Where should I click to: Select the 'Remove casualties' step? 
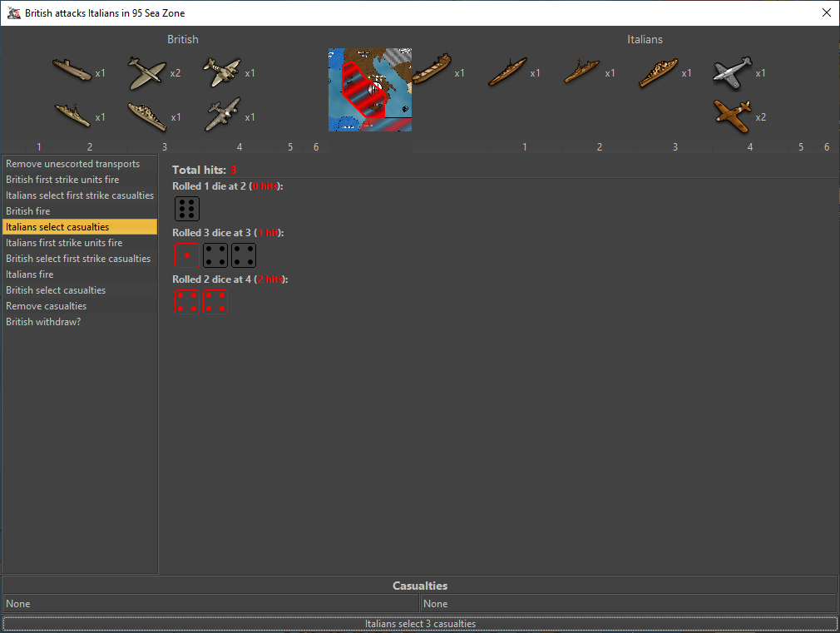coord(80,306)
